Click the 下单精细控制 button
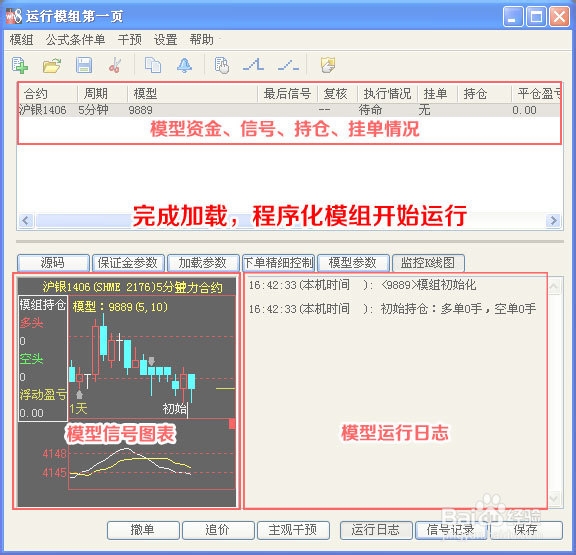 (278, 263)
